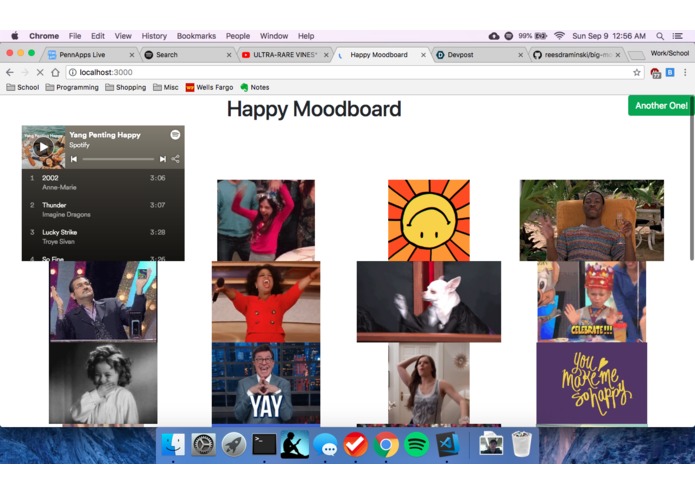
Task: Open the Notes bookmark
Action: (x=255, y=87)
